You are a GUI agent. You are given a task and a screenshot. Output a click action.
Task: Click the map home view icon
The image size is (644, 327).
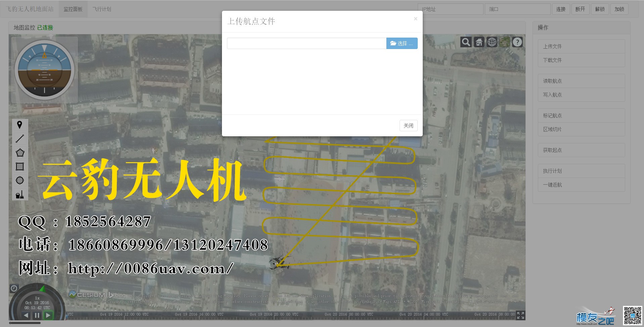pos(479,42)
